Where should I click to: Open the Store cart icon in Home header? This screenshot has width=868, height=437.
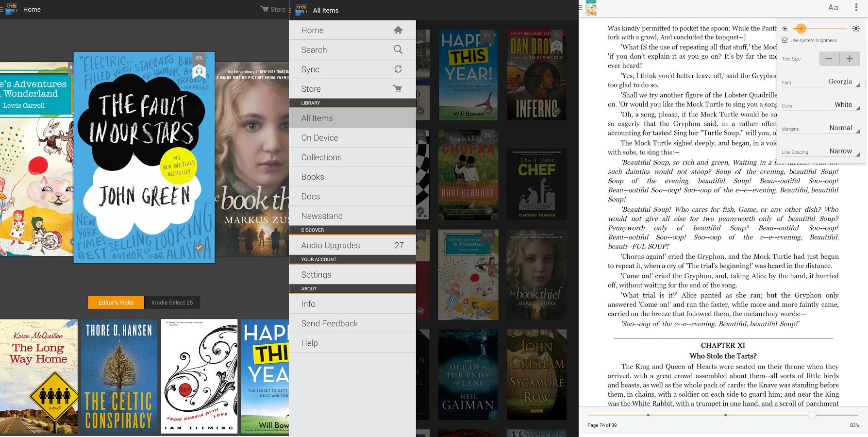click(265, 9)
